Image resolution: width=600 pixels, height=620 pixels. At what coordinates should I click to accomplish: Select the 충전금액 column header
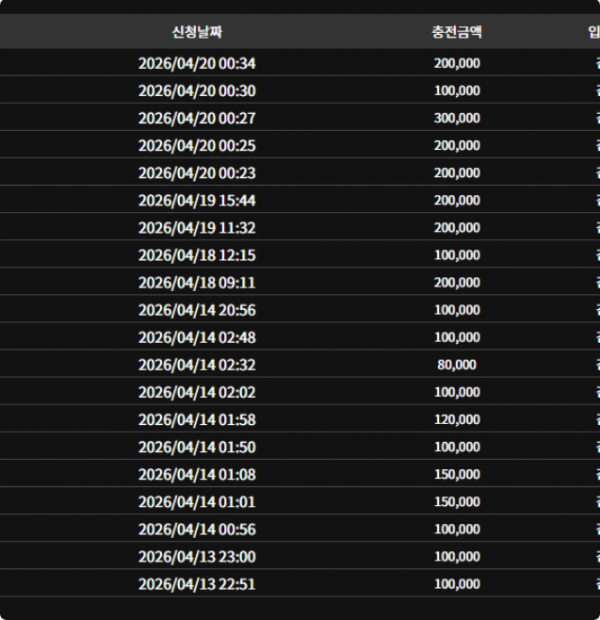click(x=457, y=32)
